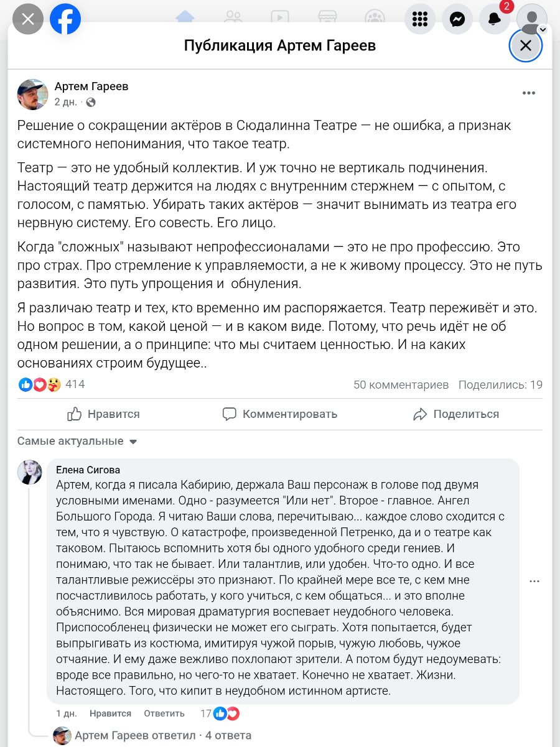Toggle Нравится under Елена Сигова's comment
Screen dimensions: 560x747
point(110,713)
